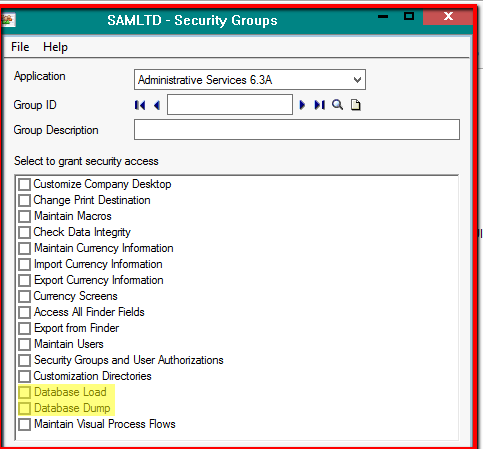Toggle Export from Finder checkbox
483x449 pixels.
point(24,328)
